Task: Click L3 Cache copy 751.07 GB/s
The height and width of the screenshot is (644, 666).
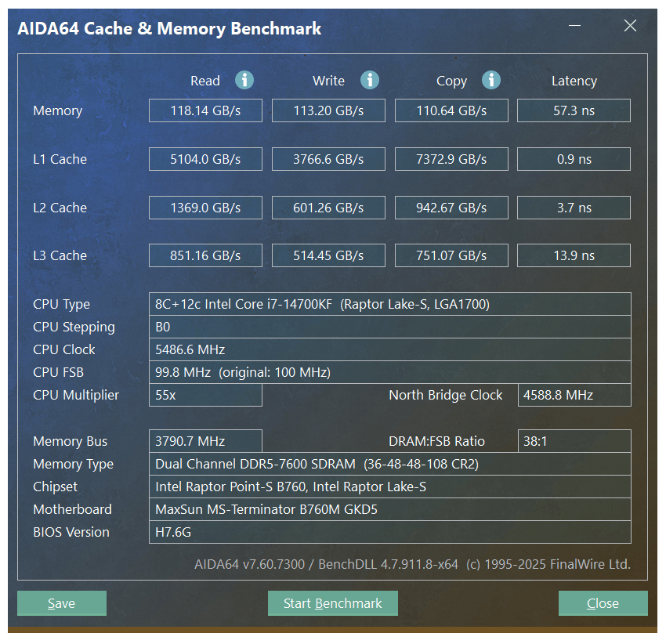Action: tap(451, 255)
